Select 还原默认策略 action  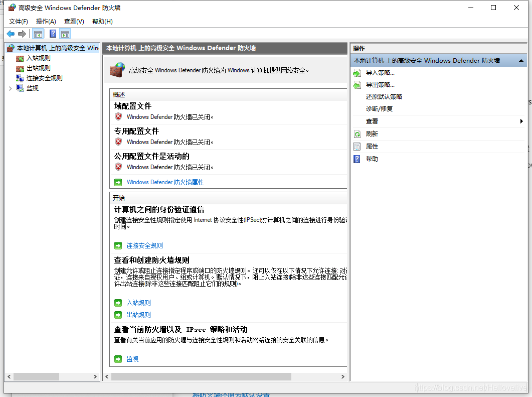point(384,97)
